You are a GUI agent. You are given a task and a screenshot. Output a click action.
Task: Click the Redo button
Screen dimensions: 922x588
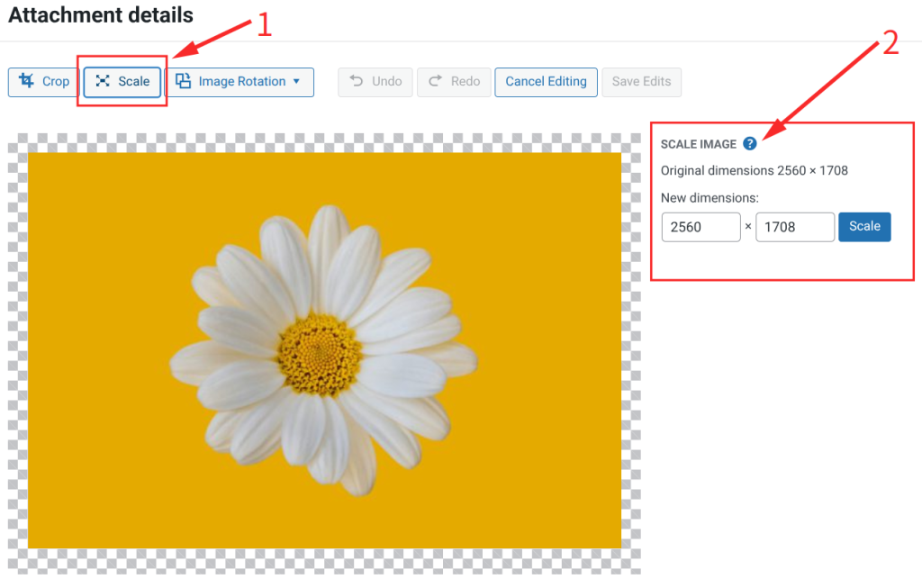(454, 82)
